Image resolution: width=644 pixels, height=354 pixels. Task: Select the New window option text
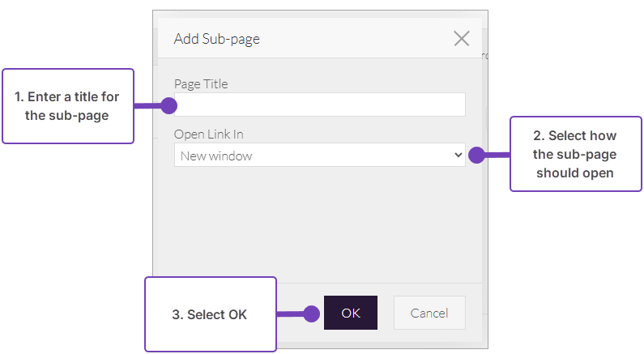(x=216, y=156)
